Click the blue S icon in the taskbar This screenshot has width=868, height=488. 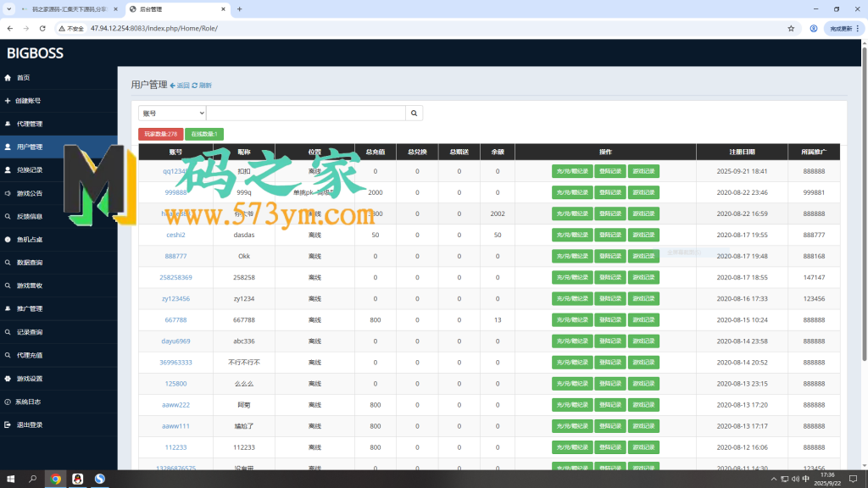coord(100,480)
